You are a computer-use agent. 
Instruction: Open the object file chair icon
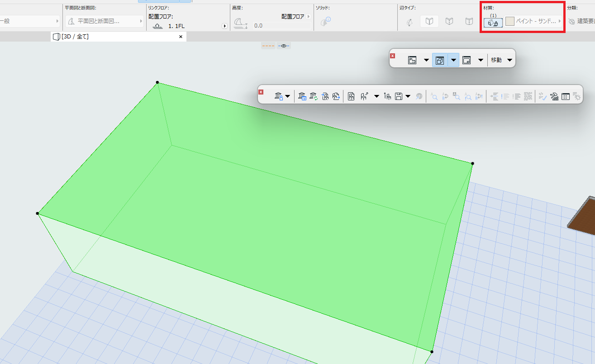tap(351, 96)
